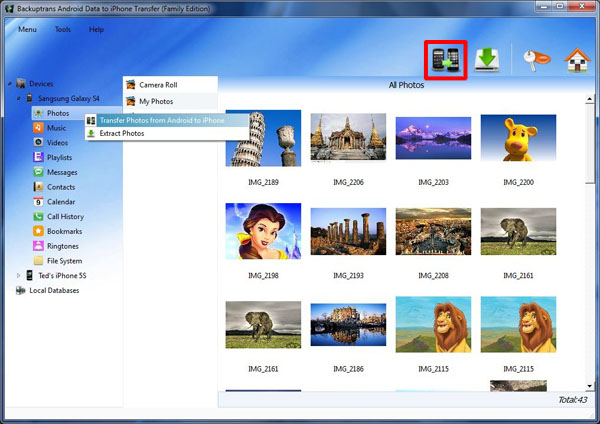Select the Contacts tree item label
The height and width of the screenshot is (424, 600).
click(61, 187)
